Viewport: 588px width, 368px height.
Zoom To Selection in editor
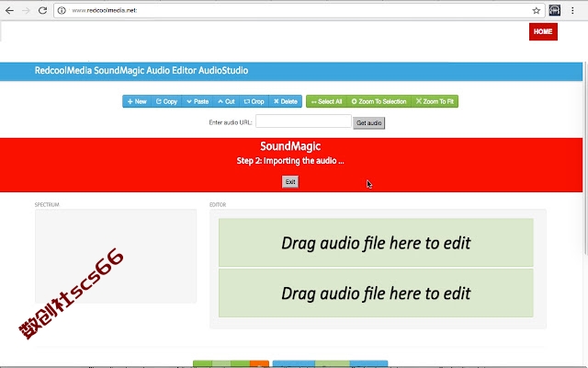point(379,101)
